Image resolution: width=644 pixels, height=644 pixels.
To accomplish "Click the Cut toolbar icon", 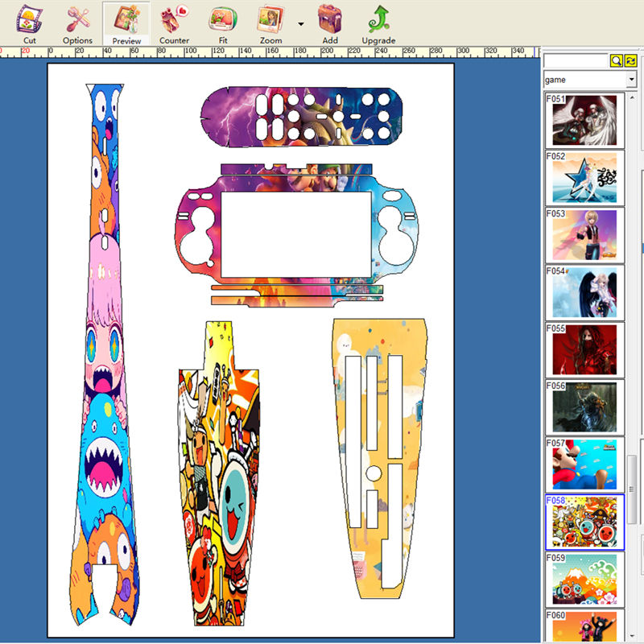I will point(29,23).
